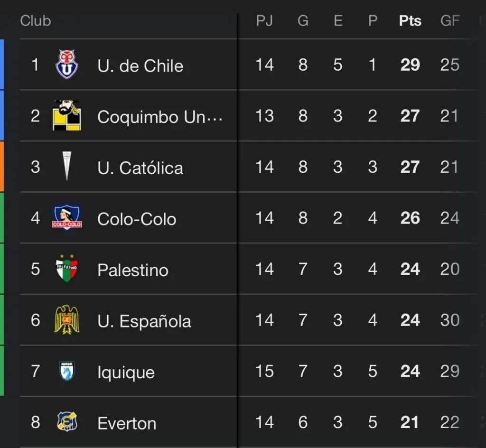
Task: Click the U. Católica pennant crest
Action: 66,166
